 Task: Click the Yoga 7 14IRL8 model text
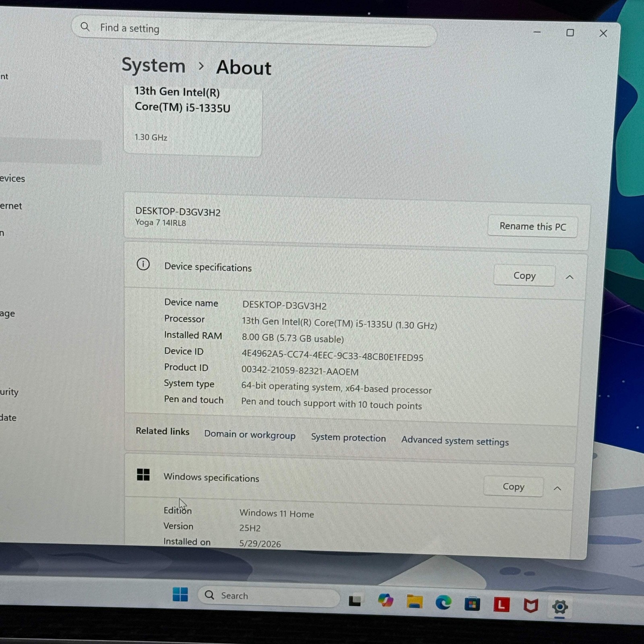pos(161,223)
